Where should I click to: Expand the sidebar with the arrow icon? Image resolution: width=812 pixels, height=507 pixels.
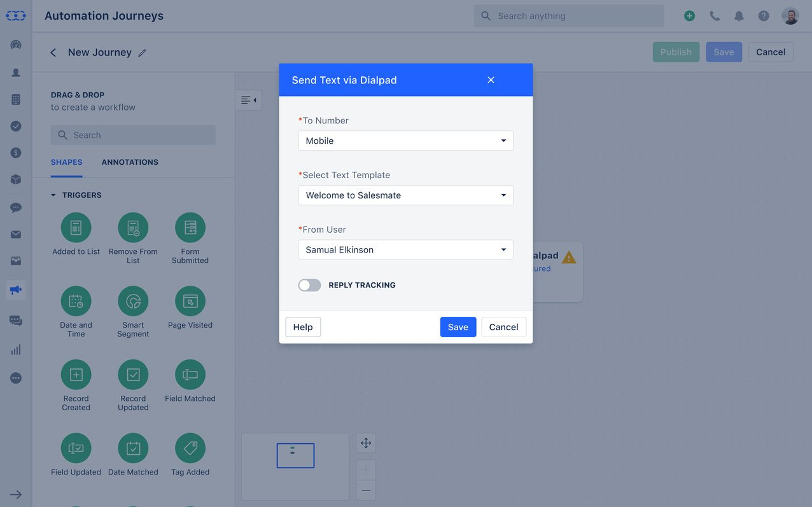click(16, 494)
